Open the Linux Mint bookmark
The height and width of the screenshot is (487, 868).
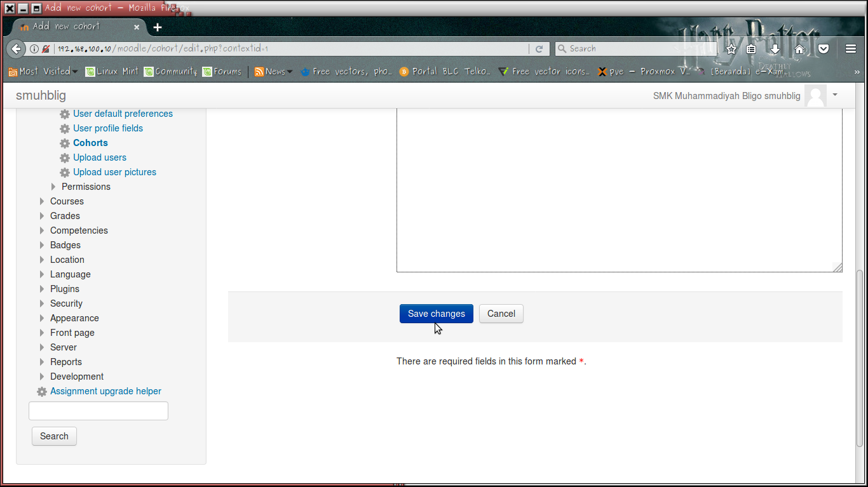coord(112,72)
